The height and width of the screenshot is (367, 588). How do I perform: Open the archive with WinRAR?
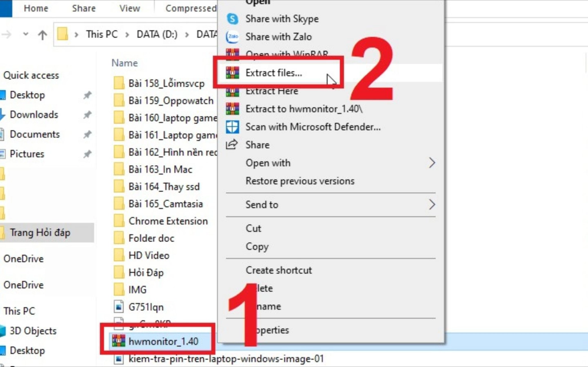pos(287,54)
